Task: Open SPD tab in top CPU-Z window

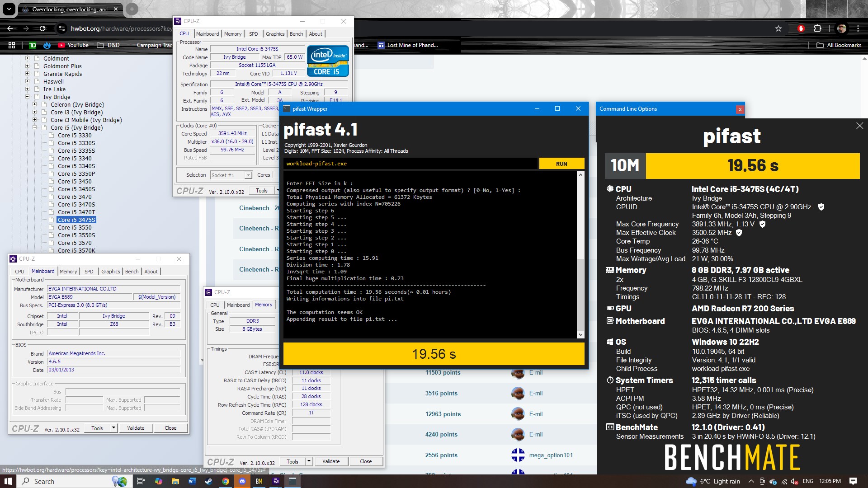Action: (253, 34)
